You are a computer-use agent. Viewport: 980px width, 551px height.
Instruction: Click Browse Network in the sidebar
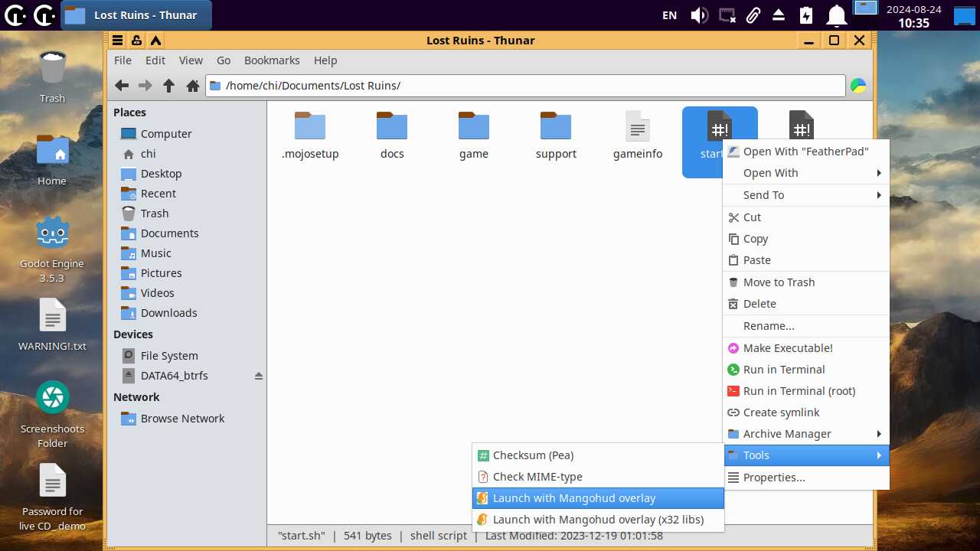coord(186,419)
